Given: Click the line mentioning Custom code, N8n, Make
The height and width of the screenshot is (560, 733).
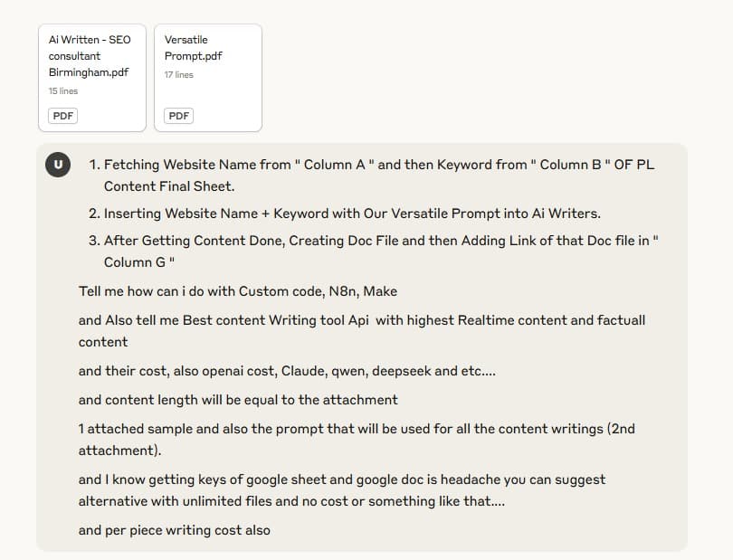Looking at the screenshot, I should tap(238, 291).
